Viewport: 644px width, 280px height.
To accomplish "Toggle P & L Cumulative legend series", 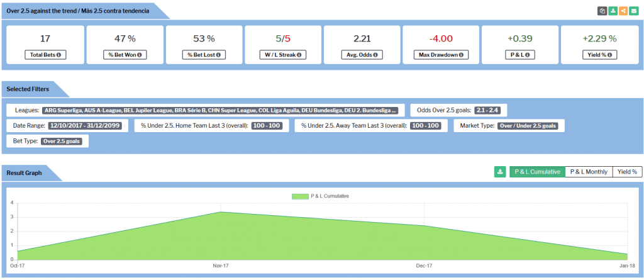I will [321, 196].
